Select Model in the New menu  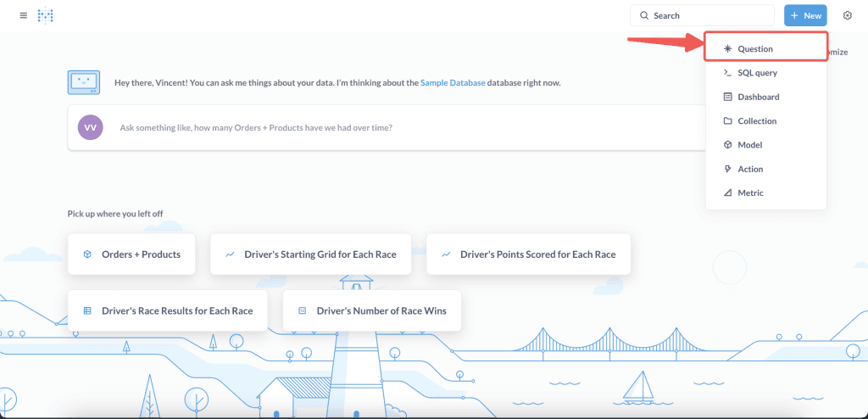pos(749,145)
